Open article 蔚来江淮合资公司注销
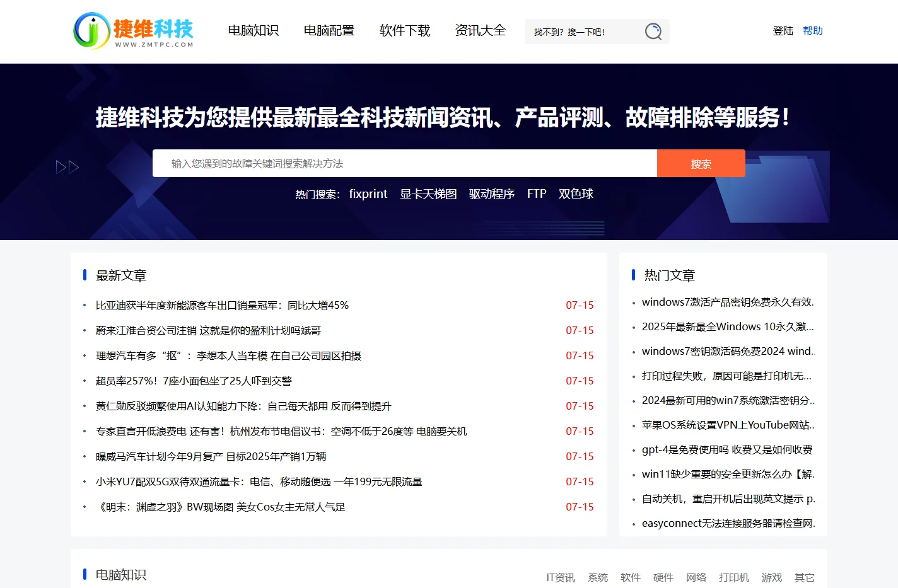Viewport: 898px width, 588px height. (208, 330)
